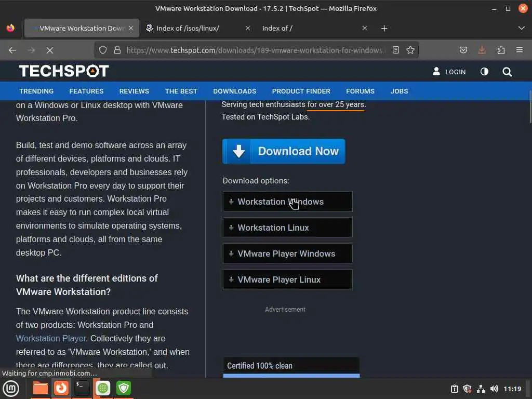The image size is (532, 399).
Task: Close the Index of /isos/linux/ tab
Action: (x=248, y=28)
